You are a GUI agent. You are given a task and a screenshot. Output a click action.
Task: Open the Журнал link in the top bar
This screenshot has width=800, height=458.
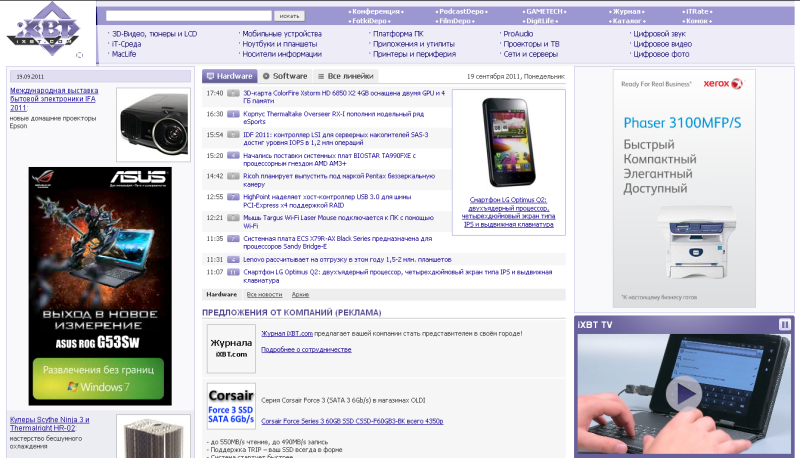pos(627,11)
